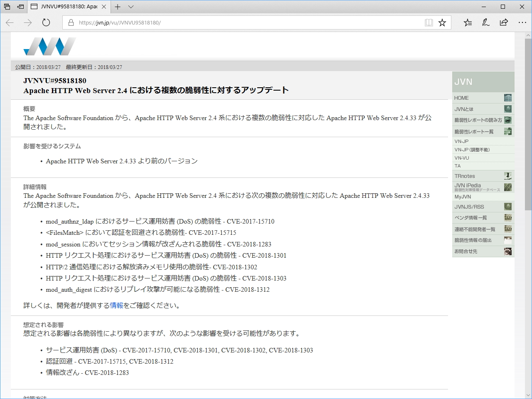The width and height of the screenshot is (532, 399).
Task: Toggle reading view in the address bar
Action: pyautogui.click(x=429, y=22)
